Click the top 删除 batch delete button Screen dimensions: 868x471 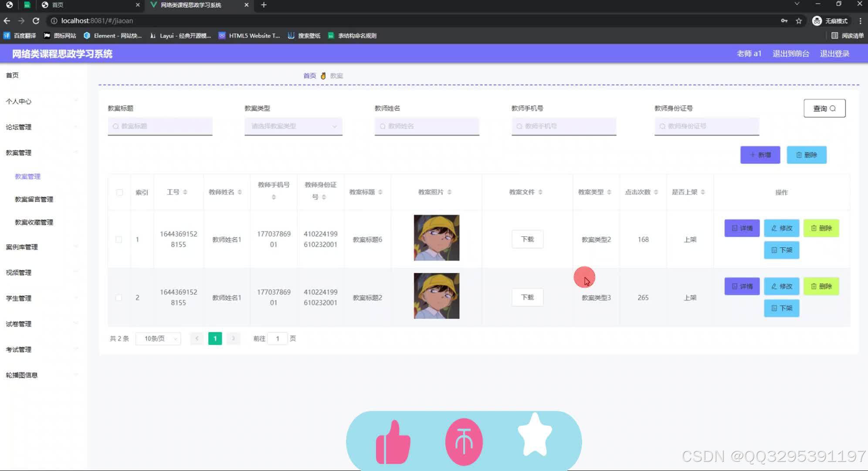coord(807,155)
